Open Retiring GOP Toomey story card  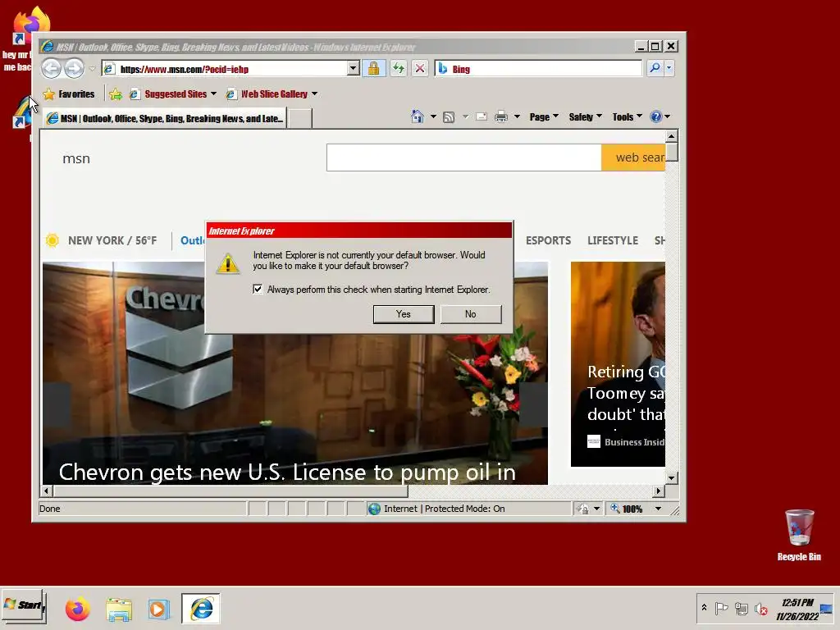point(618,364)
